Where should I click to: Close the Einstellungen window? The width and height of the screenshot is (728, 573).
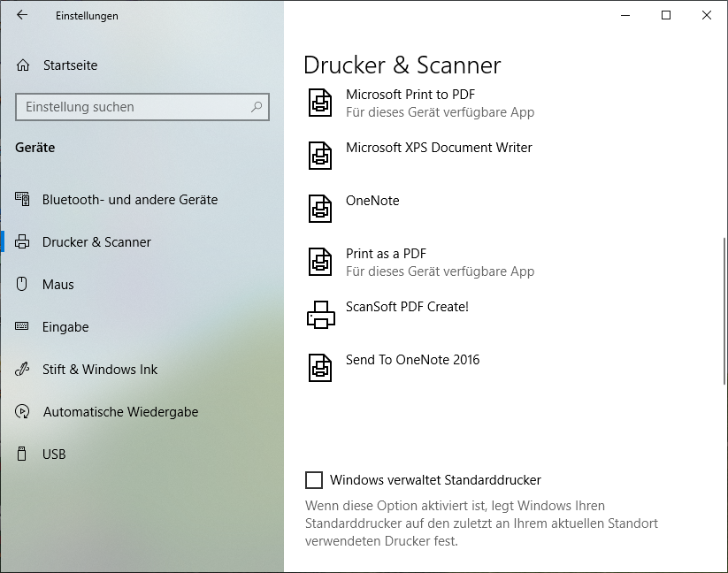[x=707, y=15]
